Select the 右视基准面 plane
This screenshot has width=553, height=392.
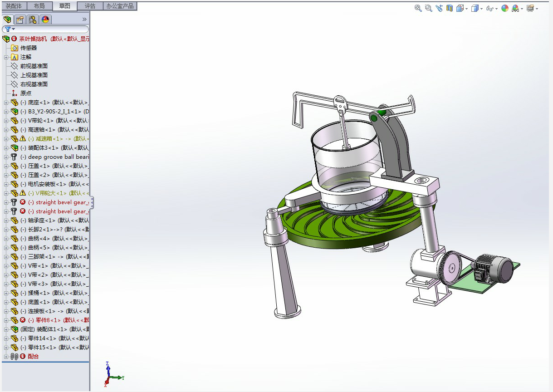pyautogui.click(x=34, y=84)
